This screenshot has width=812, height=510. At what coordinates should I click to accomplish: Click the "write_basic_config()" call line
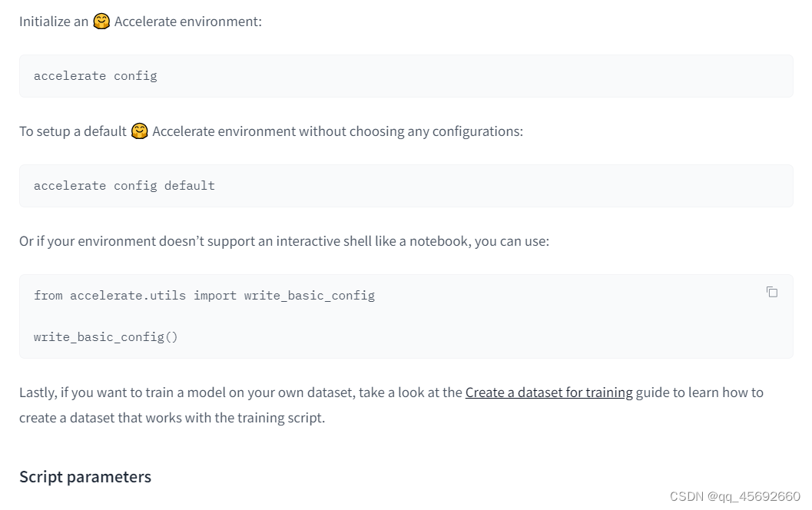(x=106, y=336)
